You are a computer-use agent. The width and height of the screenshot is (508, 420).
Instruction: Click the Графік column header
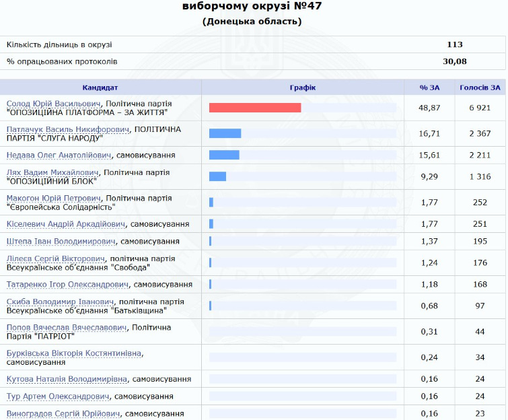[x=302, y=87]
